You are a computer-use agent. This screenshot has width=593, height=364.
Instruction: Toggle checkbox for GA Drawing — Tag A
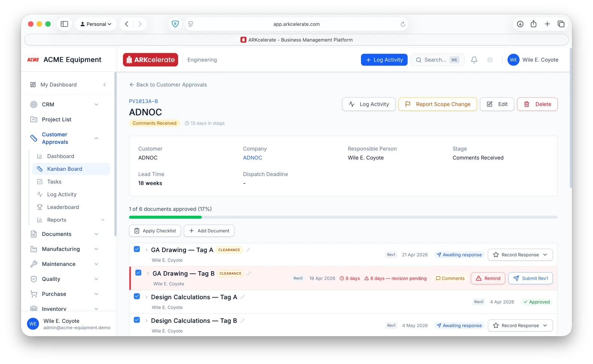[x=137, y=249]
